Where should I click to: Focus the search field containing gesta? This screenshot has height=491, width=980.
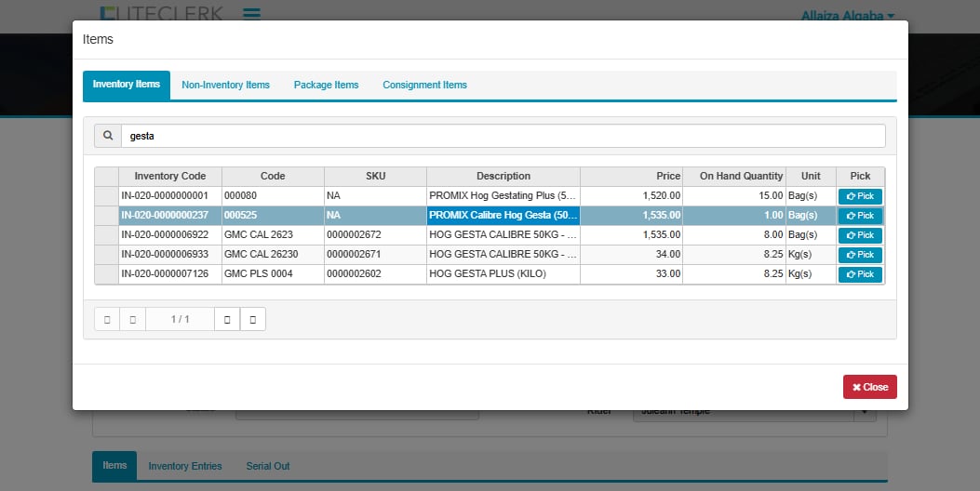point(503,136)
